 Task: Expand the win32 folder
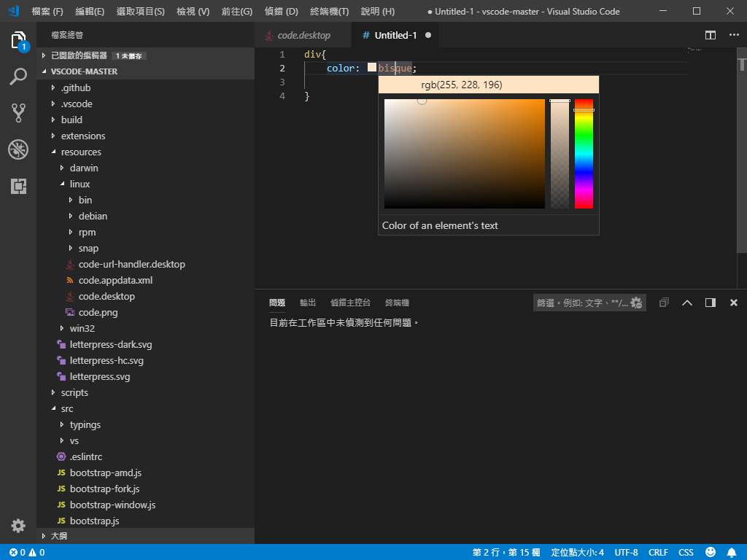(82, 328)
